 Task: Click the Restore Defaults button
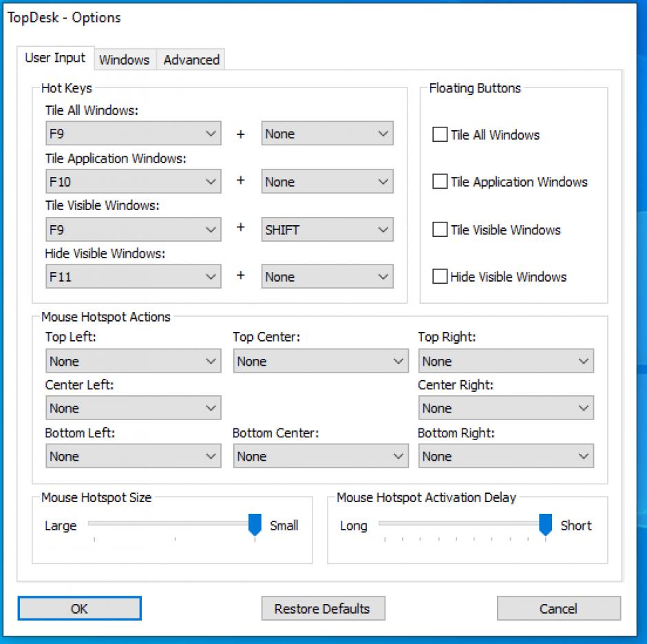(x=323, y=608)
